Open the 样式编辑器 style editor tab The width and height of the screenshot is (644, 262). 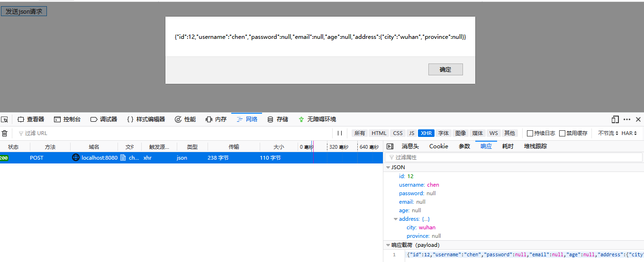[146, 119]
